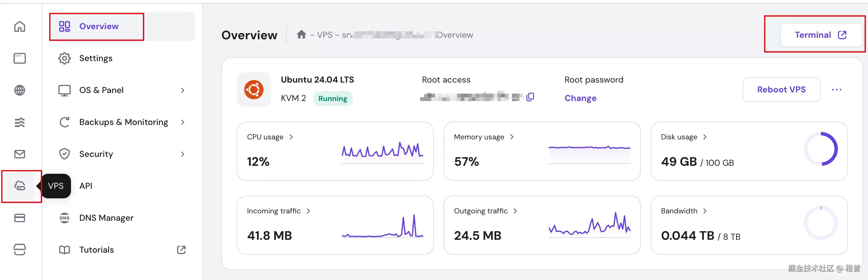Screen dimensions: 868x280
Task: Click the Terminal external link icon
Action: click(842, 35)
